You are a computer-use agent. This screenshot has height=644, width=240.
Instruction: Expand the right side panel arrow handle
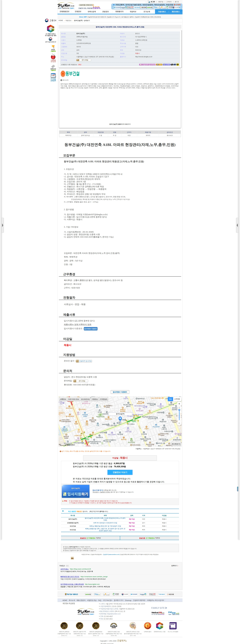point(237,225)
